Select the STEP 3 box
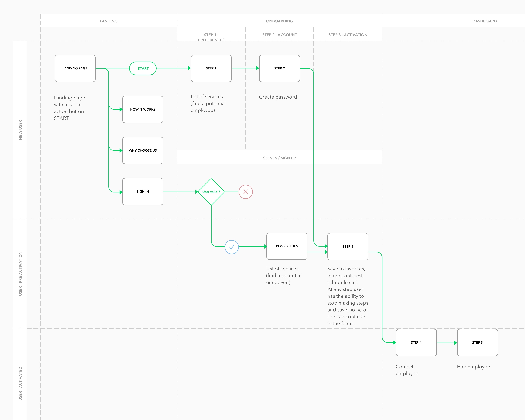525x420 pixels. (348, 247)
